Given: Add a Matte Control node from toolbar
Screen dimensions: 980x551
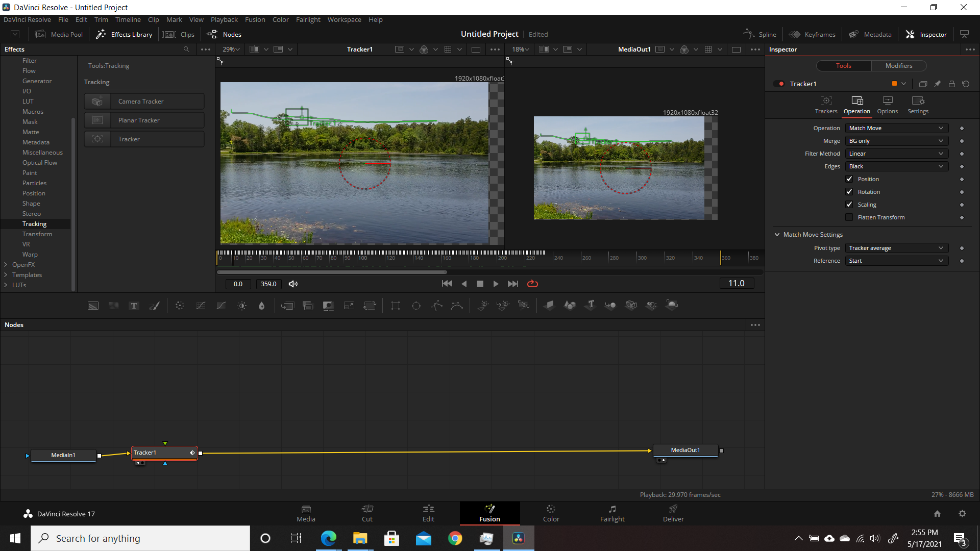Looking at the screenshot, I should tap(328, 306).
